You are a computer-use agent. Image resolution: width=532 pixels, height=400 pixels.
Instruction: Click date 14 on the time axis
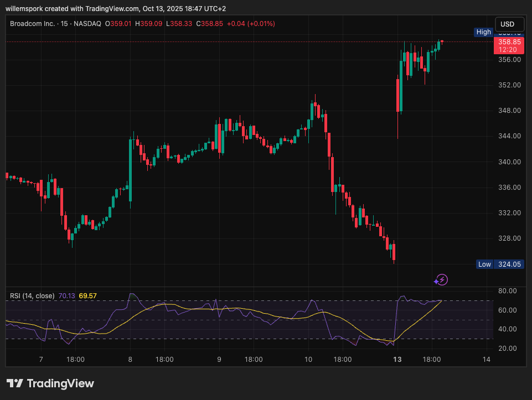tap(487, 359)
